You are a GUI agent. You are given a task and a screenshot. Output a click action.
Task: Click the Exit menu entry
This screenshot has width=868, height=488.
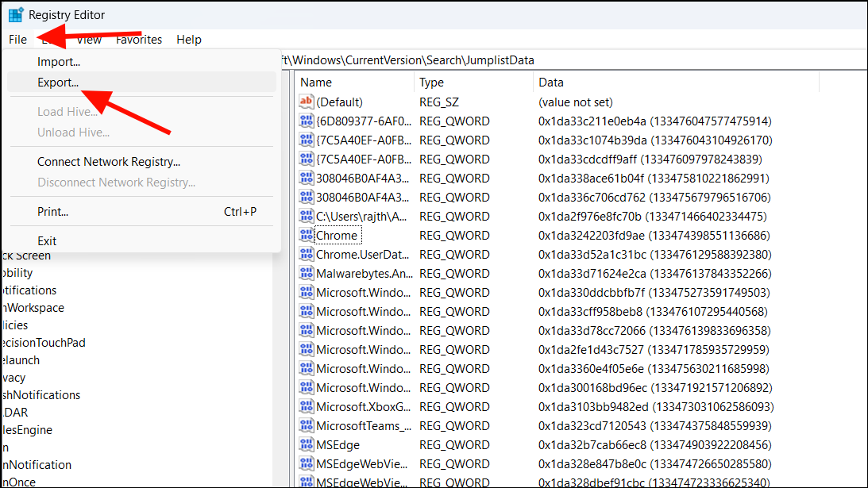(46, 240)
